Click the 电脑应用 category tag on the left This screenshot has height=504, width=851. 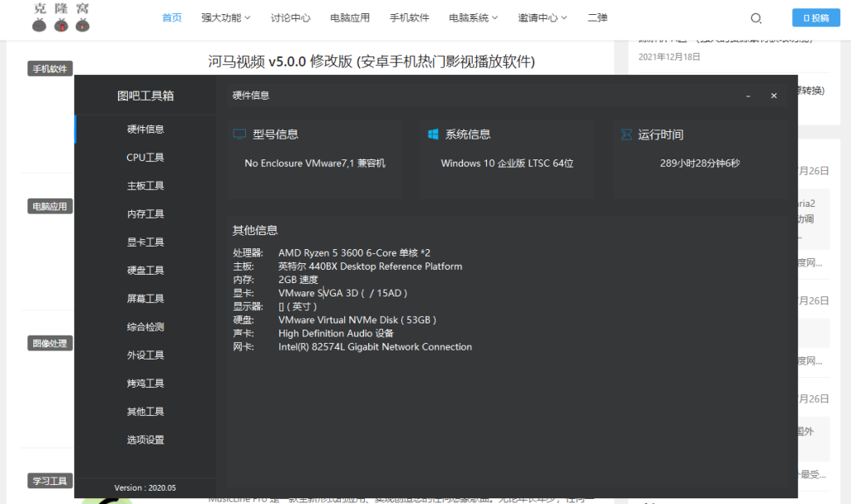point(50,206)
